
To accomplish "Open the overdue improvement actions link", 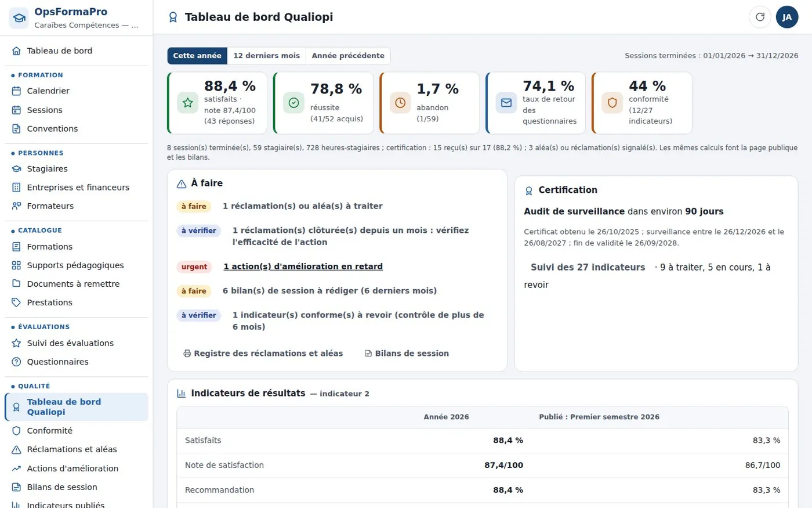I will point(303,266).
